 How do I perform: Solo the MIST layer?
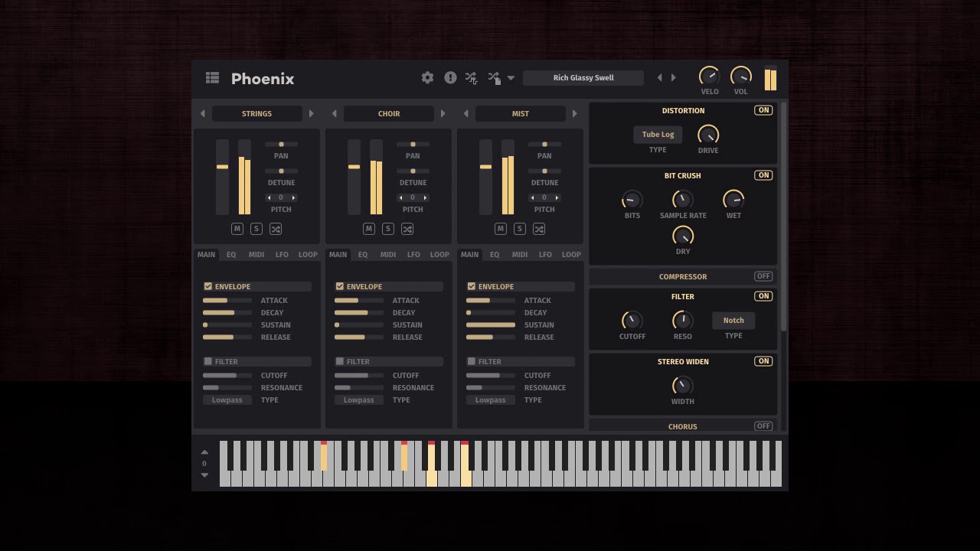[x=519, y=229]
